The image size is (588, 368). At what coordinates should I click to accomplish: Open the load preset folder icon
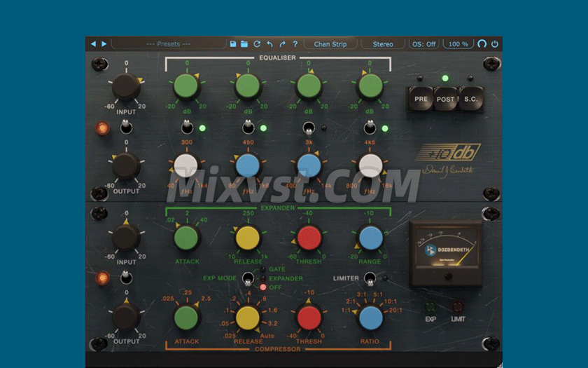[244, 44]
